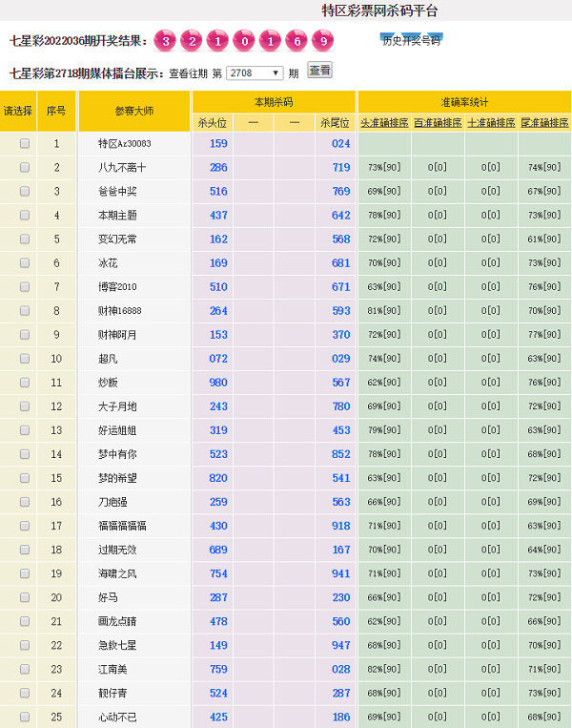
Task: Click the lottery ball showing number 0
Action: (244, 41)
